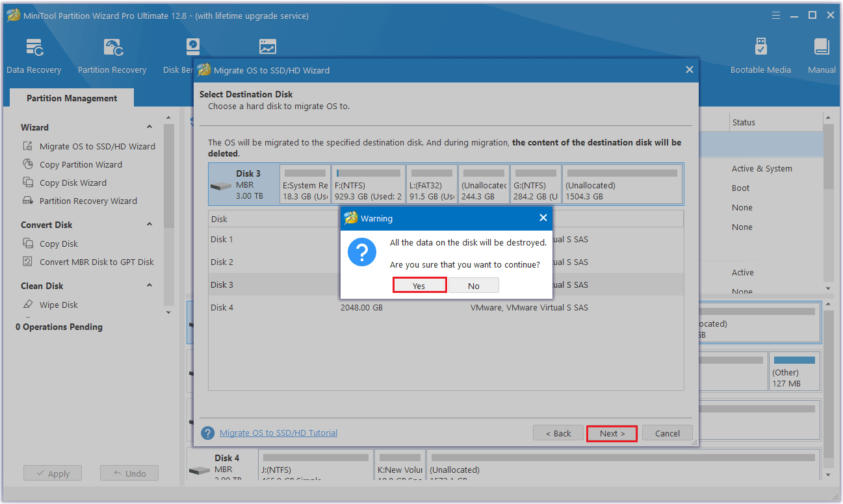
Task: Cancel the Migrate OS wizard
Action: click(668, 433)
